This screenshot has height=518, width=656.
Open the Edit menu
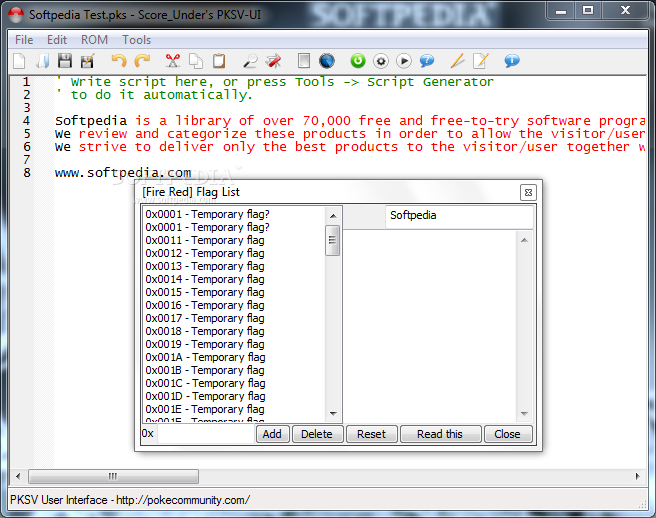point(57,40)
